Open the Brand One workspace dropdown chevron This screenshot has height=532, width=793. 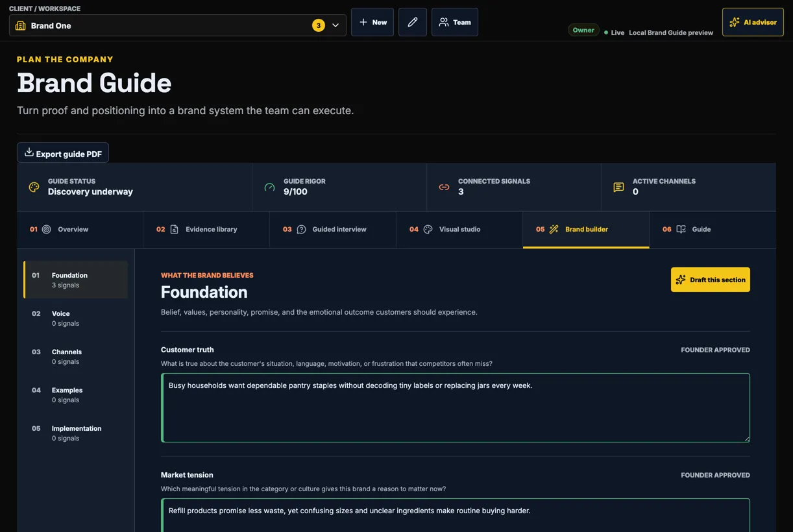[335, 25]
